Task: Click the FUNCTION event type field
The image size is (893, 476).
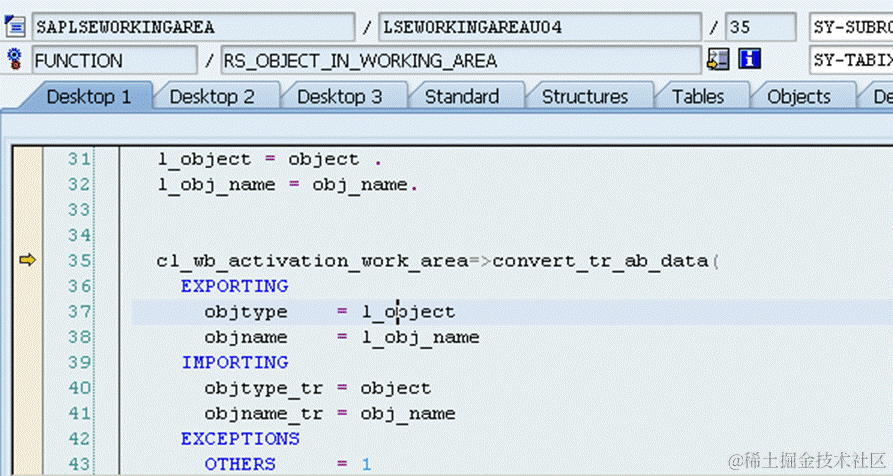Action: pos(114,60)
